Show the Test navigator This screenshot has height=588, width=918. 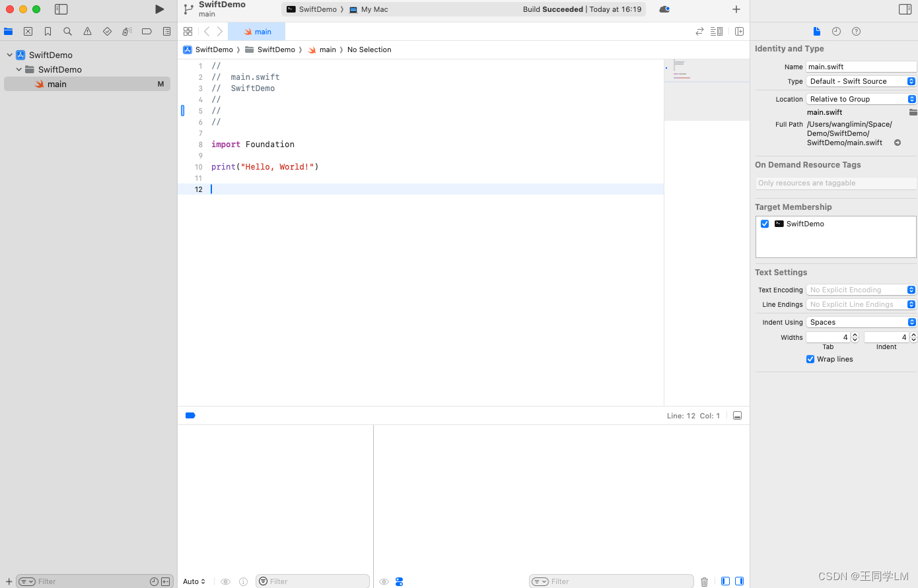[107, 31]
